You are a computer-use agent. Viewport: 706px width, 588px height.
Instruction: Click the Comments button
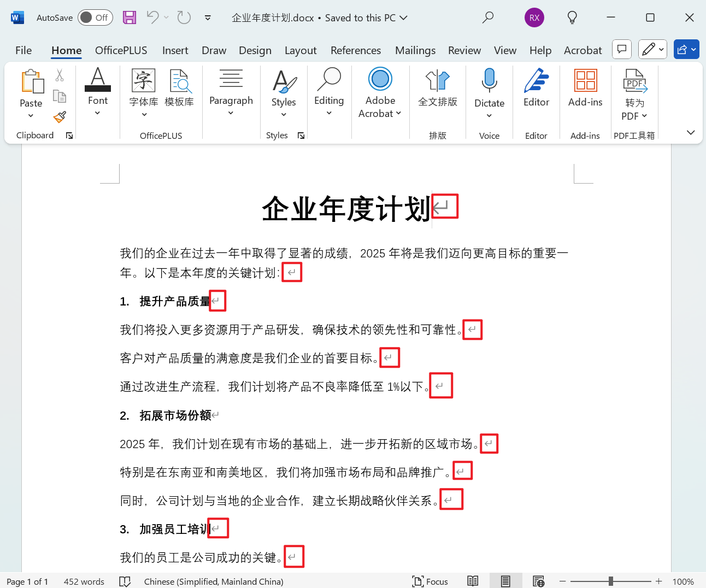click(x=621, y=49)
